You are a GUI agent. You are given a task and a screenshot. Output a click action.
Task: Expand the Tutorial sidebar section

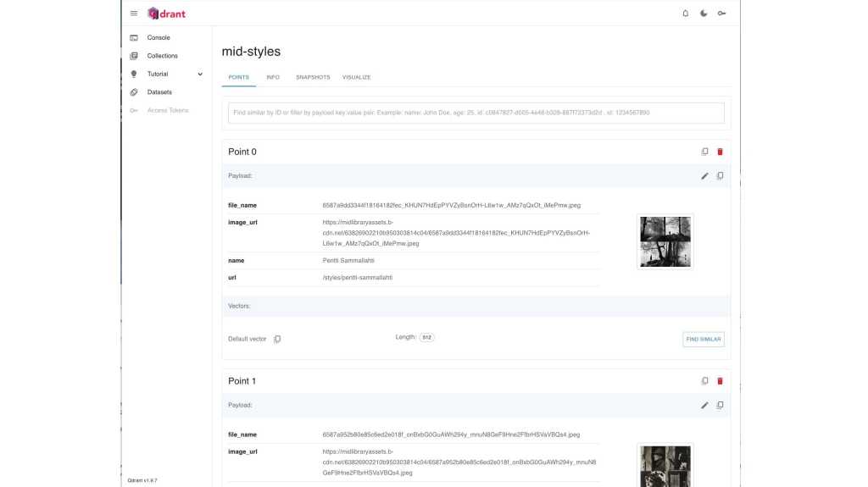click(200, 75)
